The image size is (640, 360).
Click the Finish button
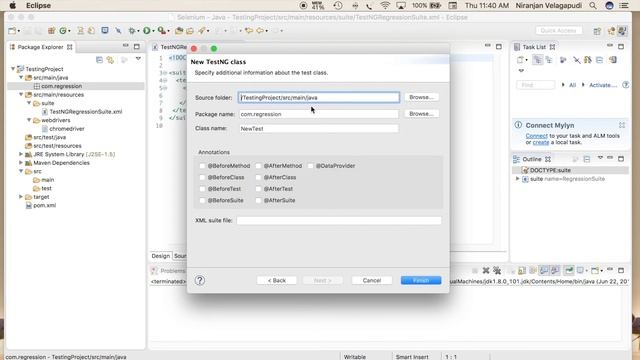(421, 280)
